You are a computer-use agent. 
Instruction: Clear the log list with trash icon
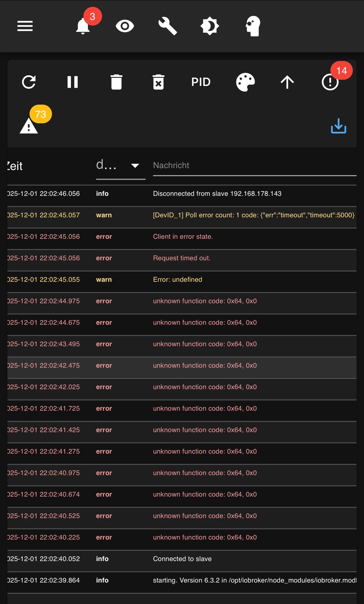tap(116, 82)
